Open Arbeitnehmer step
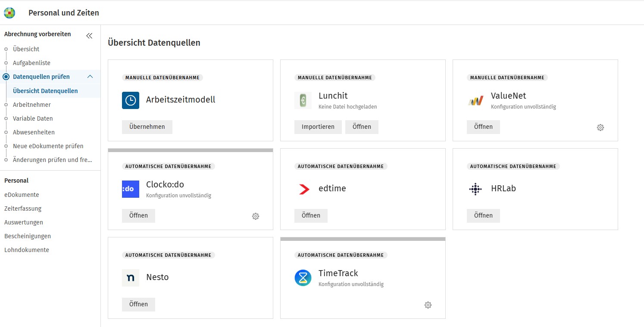Image resolution: width=644 pixels, height=327 pixels. [x=32, y=105]
